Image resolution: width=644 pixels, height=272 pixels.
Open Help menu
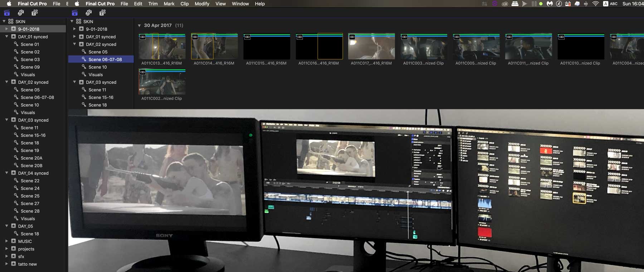(260, 4)
